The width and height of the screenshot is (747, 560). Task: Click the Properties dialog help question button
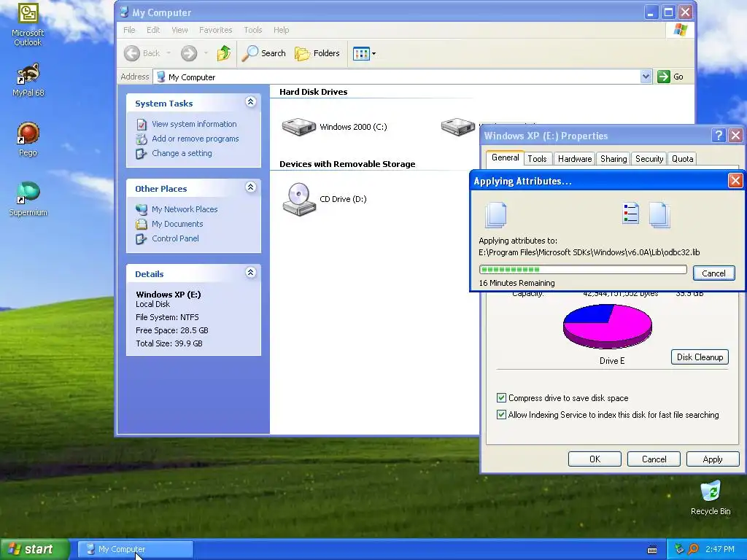click(719, 135)
